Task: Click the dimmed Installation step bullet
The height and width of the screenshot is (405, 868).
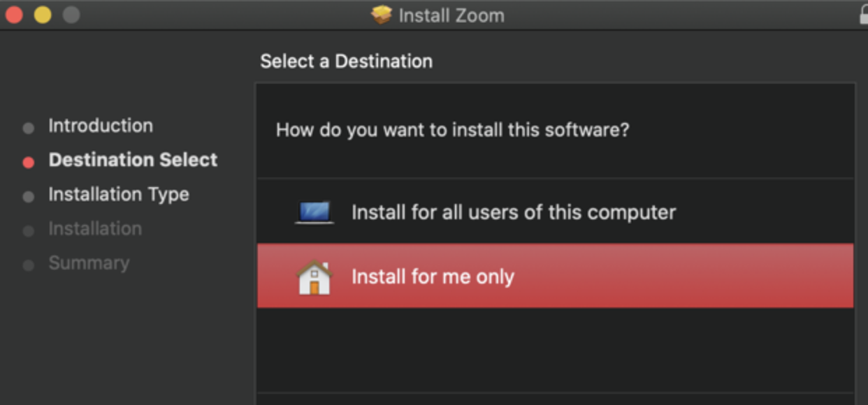Action: [29, 229]
